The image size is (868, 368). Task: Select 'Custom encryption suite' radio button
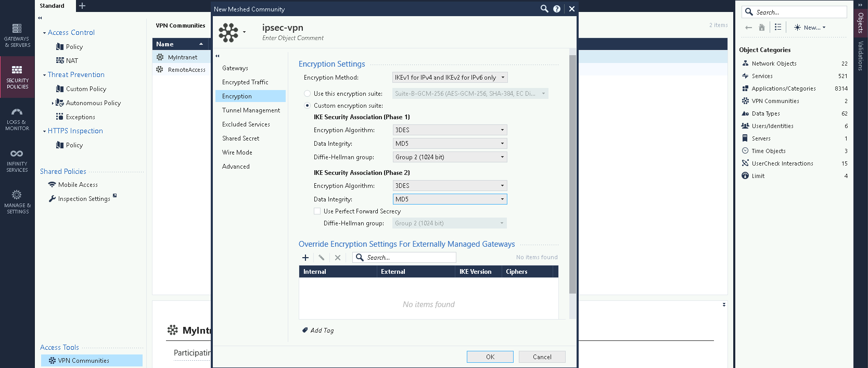307,106
